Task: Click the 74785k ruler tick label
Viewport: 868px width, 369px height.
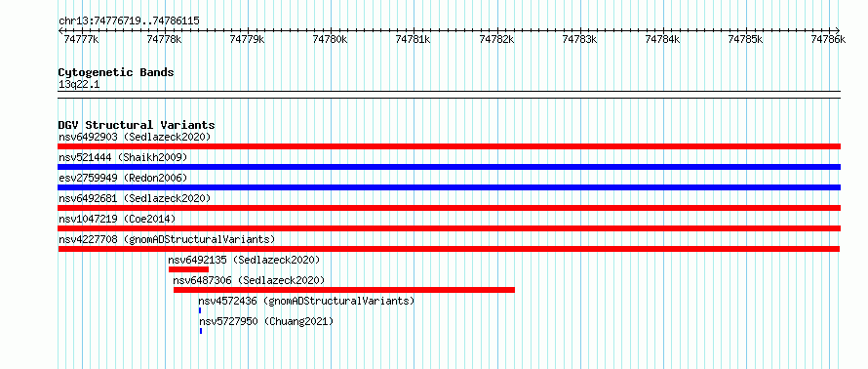Action: pyautogui.click(x=746, y=39)
